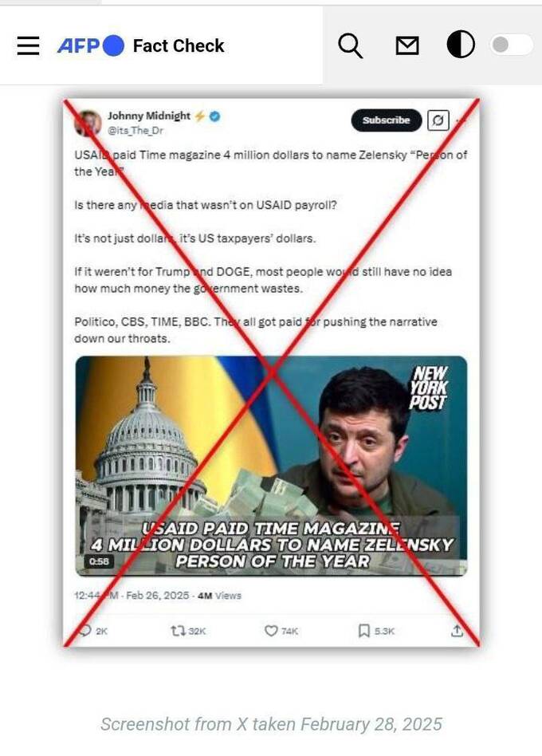Open the search magnifier icon

click(x=350, y=45)
